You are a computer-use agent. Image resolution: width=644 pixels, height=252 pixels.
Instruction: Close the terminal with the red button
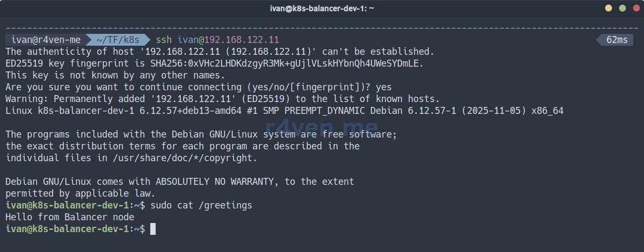click(635, 8)
